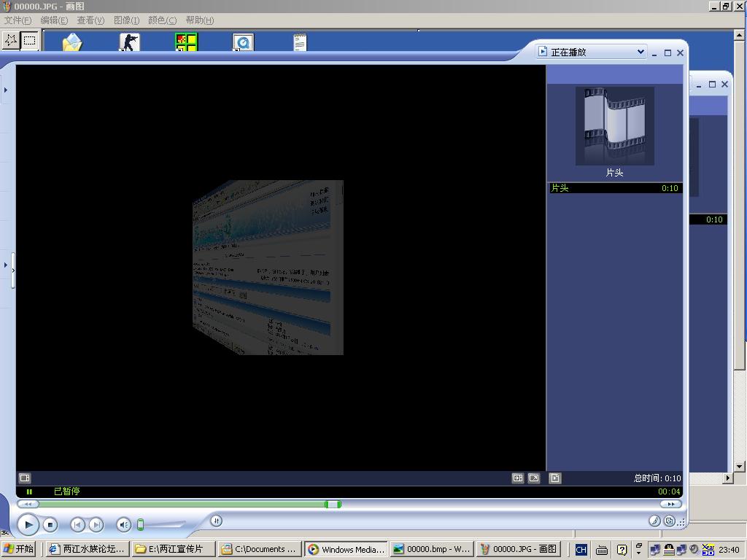
Task: Click the 开始 Start button
Action: coord(19,549)
